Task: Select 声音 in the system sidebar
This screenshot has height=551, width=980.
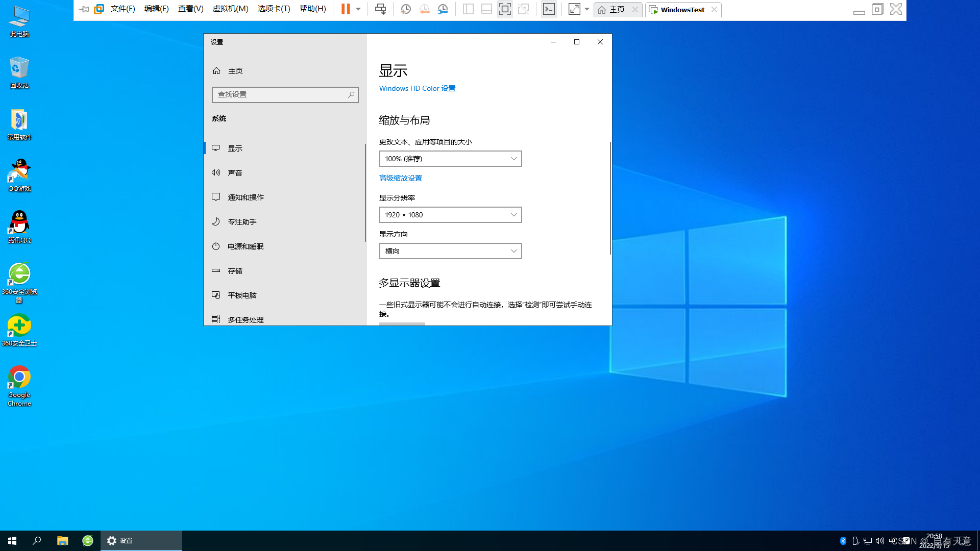Action: (x=285, y=173)
